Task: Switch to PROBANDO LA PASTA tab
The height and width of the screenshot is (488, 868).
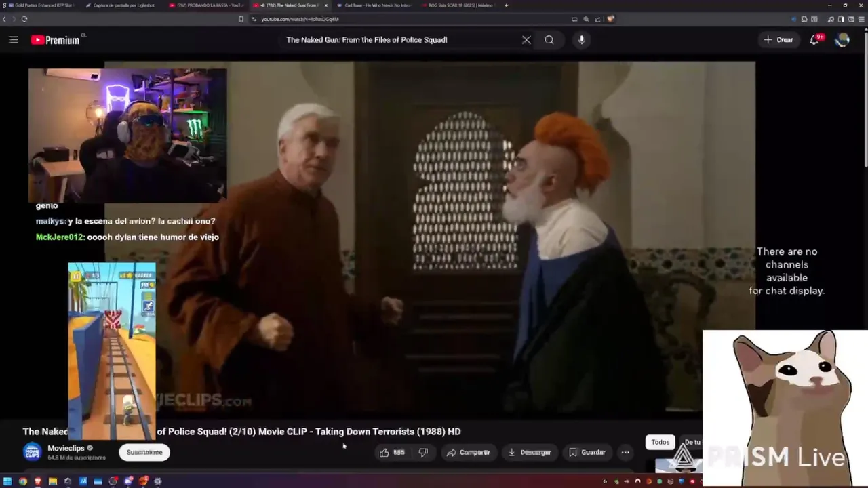Action: click(x=207, y=5)
